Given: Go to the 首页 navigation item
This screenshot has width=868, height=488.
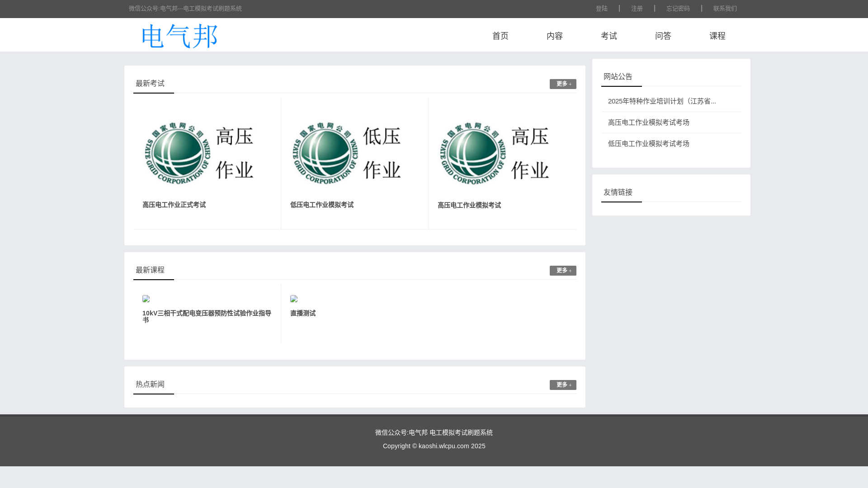Looking at the screenshot, I should pos(500,36).
